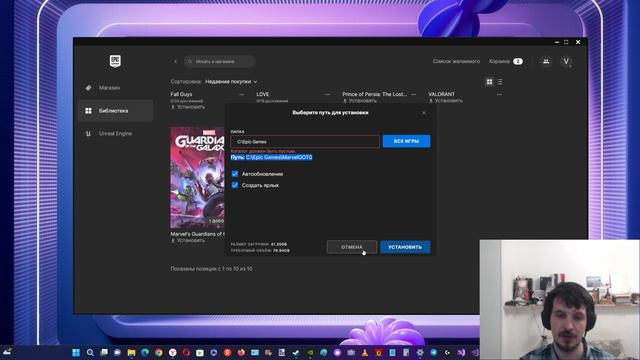Launch Microsoft Edge from the taskbar
Screen dimensions: 640x360
point(145,352)
